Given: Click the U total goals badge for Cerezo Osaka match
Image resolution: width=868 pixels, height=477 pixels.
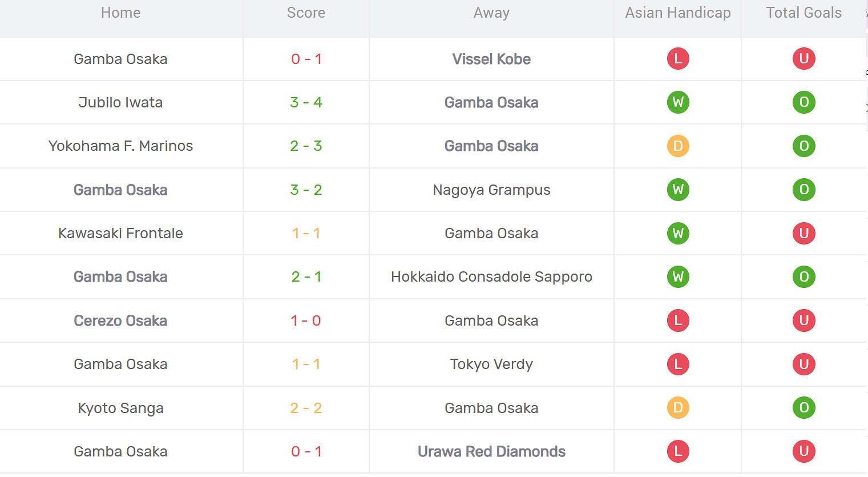Looking at the screenshot, I should pos(804,320).
